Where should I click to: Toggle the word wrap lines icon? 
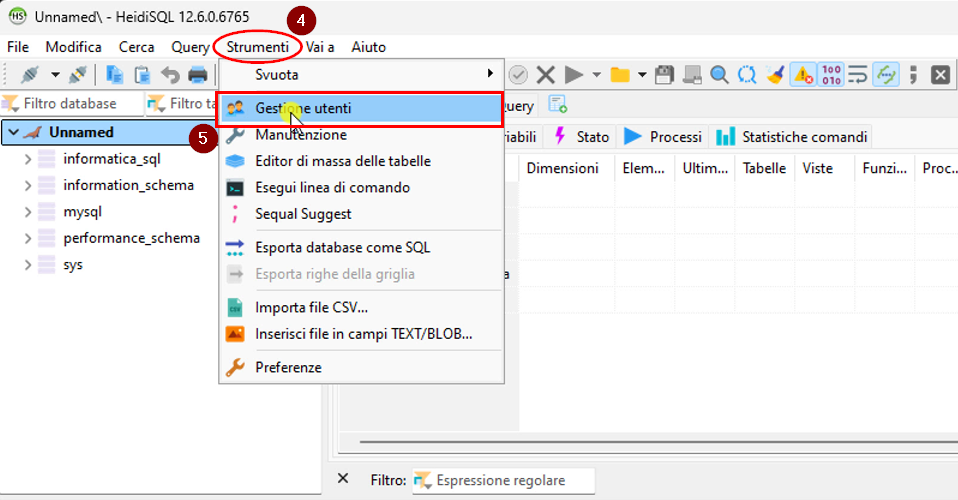point(858,75)
